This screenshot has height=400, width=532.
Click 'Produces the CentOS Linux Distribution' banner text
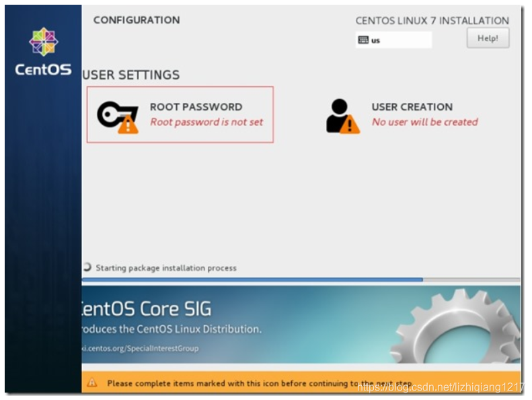(x=172, y=329)
